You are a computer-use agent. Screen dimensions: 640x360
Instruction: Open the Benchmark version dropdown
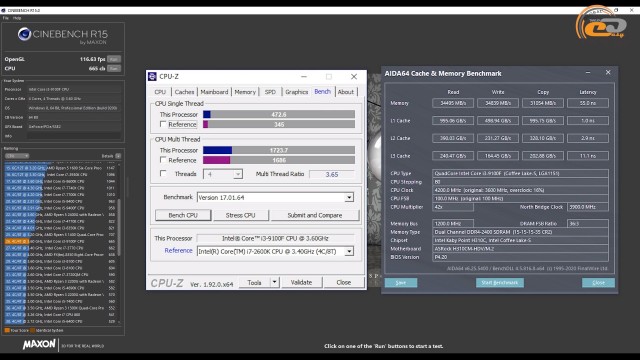349,198
